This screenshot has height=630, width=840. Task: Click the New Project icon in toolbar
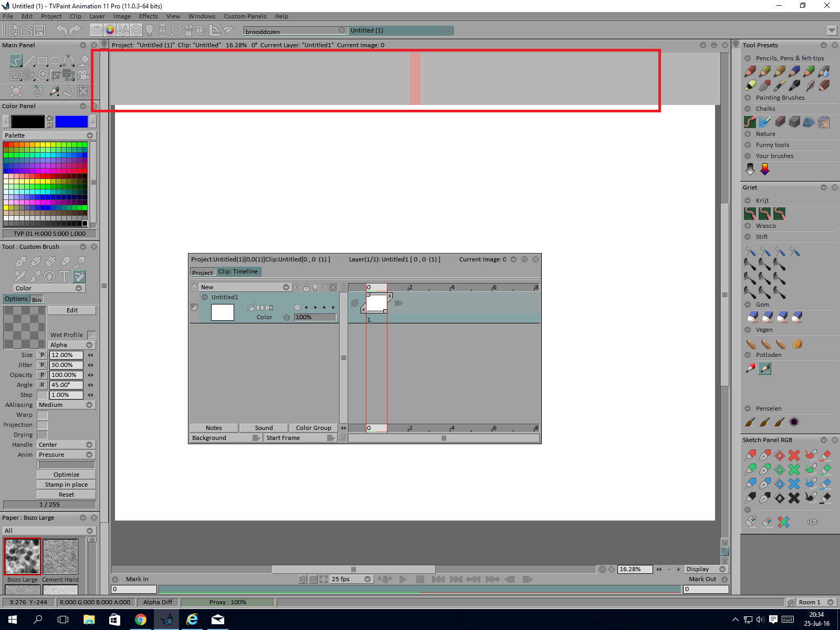tap(14, 30)
